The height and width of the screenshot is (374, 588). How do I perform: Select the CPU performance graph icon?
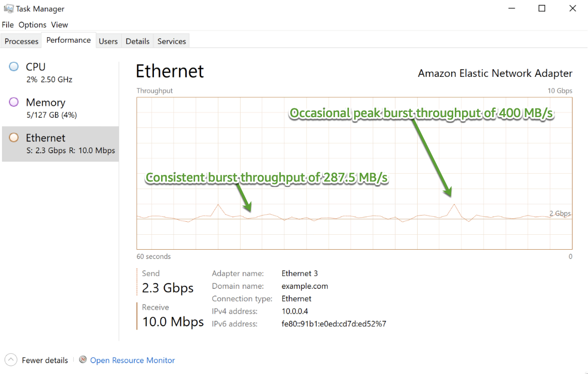pos(13,67)
